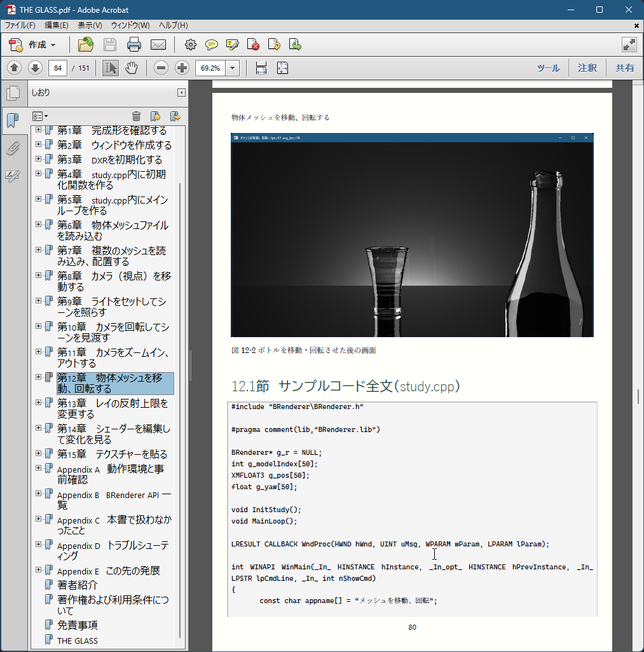Open the Page Thumbnails panel
Viewport: 644px width, 652px height.
[x=13, y=94]
